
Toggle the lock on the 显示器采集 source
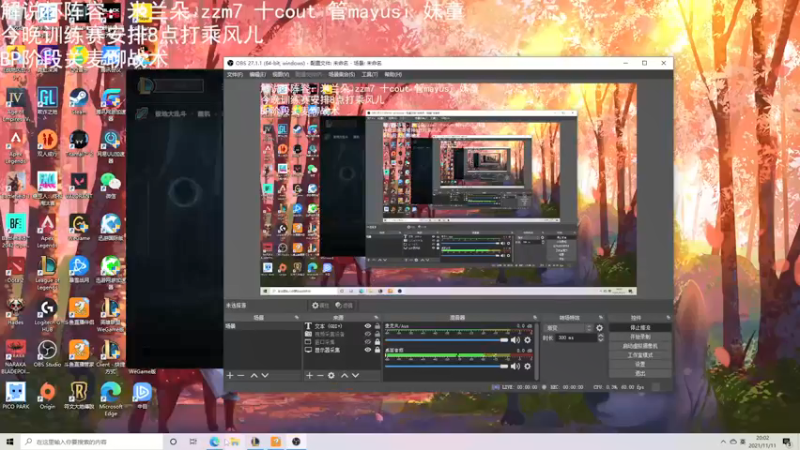[x=378, y=351]
